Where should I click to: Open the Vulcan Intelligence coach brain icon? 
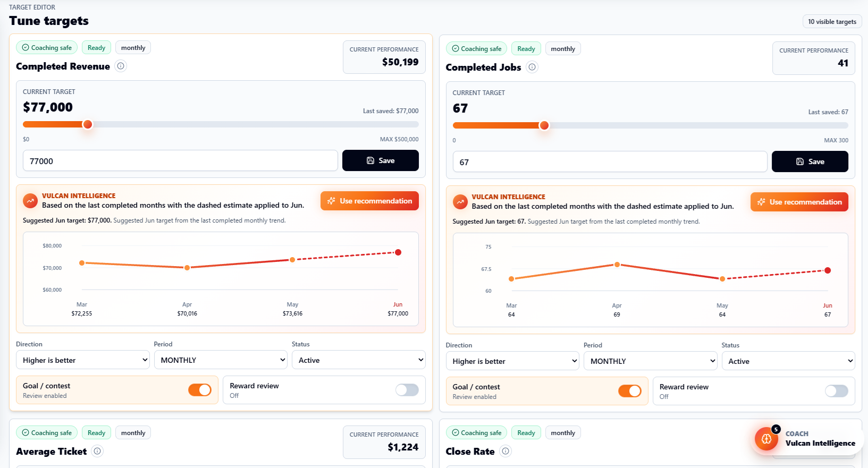766,439
